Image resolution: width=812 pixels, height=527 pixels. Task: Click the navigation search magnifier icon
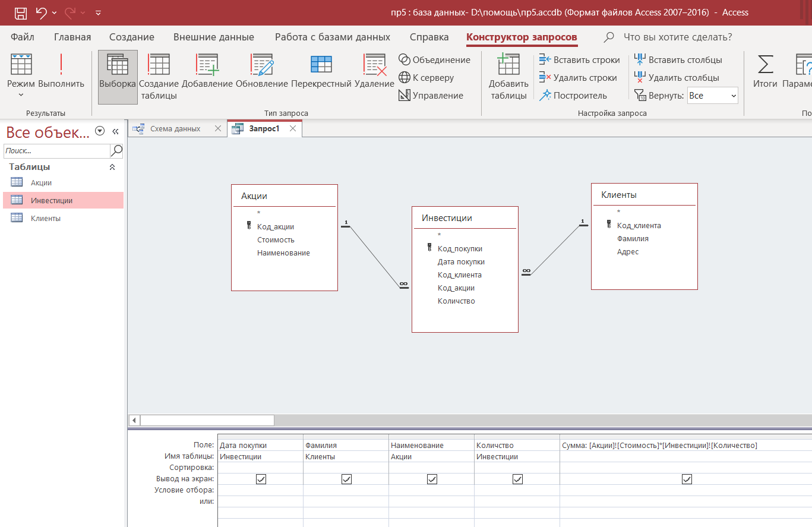pyautogui.click(x=117, y=150)
